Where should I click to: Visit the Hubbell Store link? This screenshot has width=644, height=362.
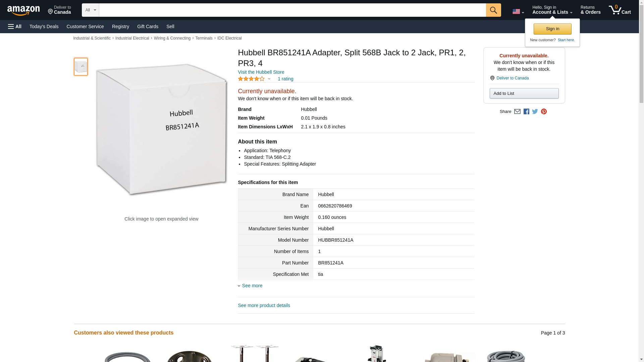click(x=261, y=72)
